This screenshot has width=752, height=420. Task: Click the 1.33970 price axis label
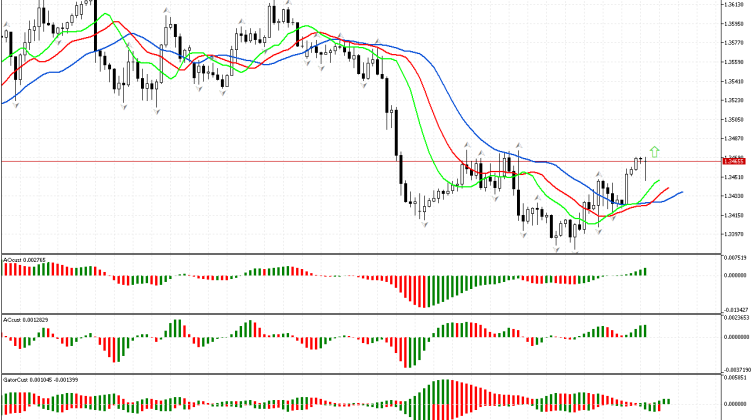pos(737,234)
